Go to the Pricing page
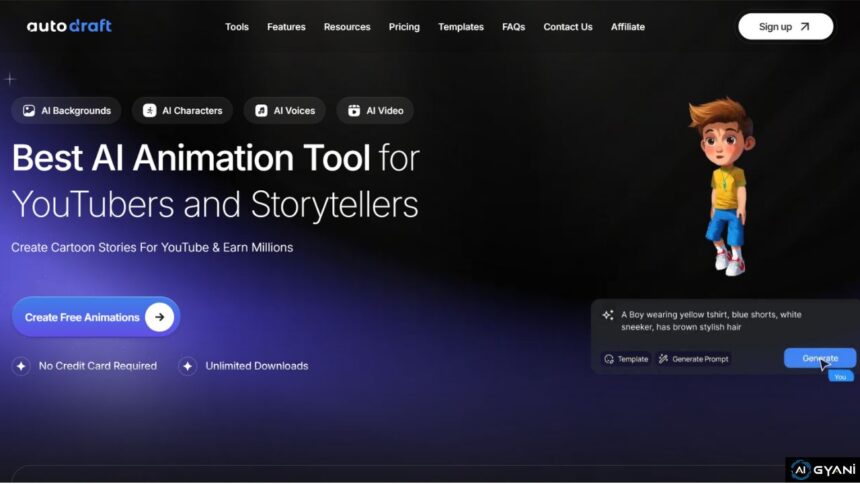The width and height of the screenshot is (860, 484). pos(404,27)
